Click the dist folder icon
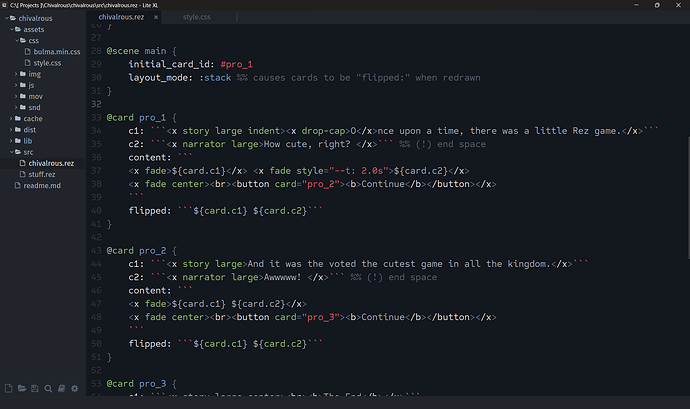This screenshot has height=409, width=690. click(x=18, y=129)
